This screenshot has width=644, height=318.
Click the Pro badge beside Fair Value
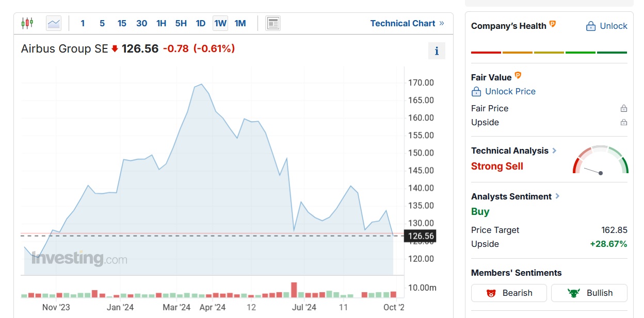(x=518, y=75)
